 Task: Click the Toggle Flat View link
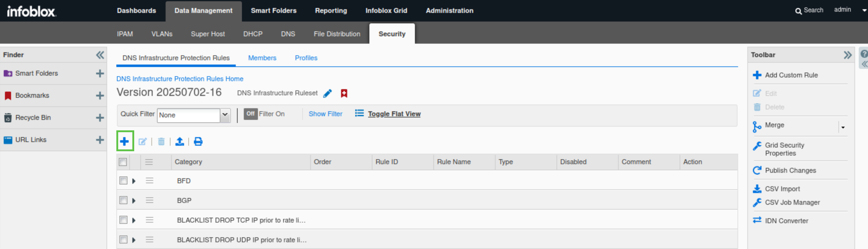394,114
